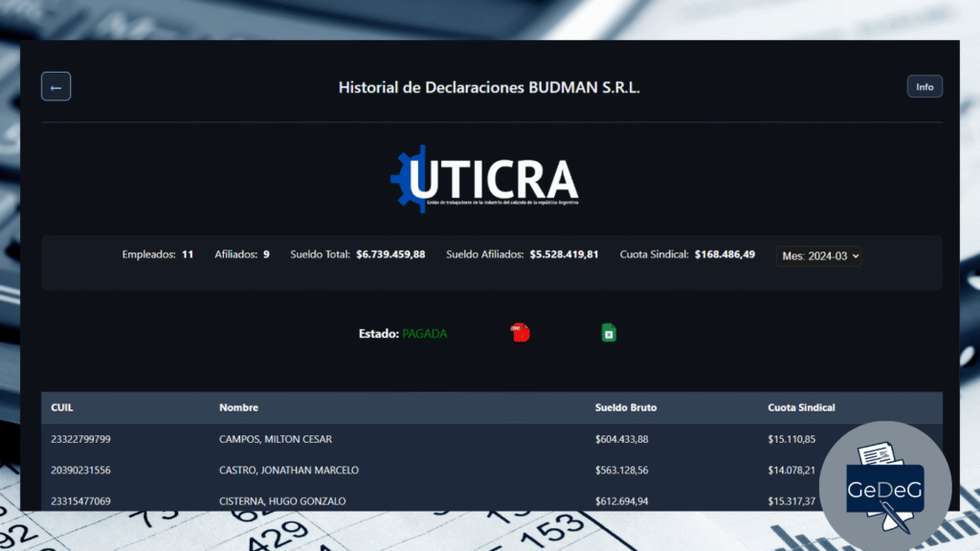Click fee $14.078,21
Viewport: 980px width, 551px height.
tap(791, 470)
